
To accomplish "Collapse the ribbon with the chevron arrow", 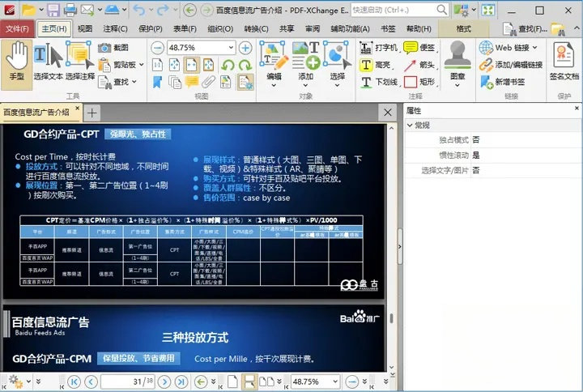I will coord(577,28).
